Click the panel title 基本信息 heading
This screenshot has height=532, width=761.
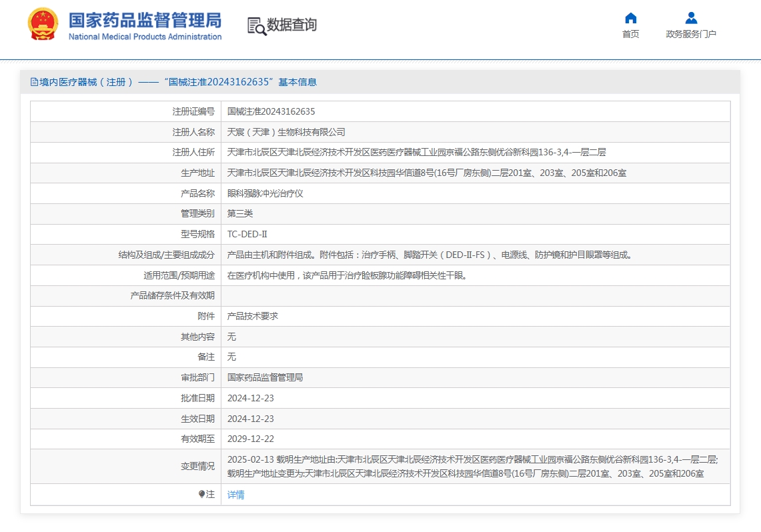[297, 82]
